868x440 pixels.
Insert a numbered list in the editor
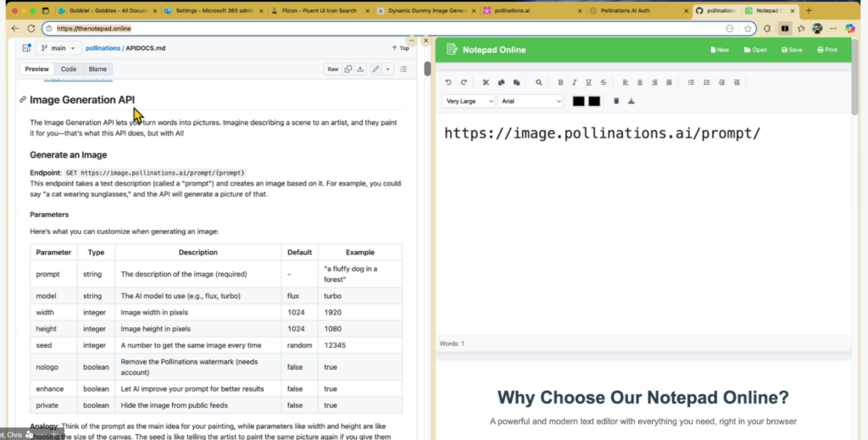coord(706,82)
